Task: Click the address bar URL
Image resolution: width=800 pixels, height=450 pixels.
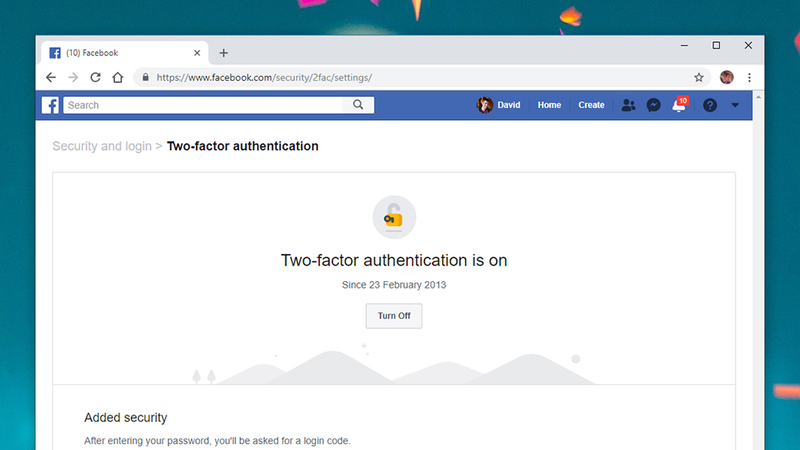Action: pos(264,78)
